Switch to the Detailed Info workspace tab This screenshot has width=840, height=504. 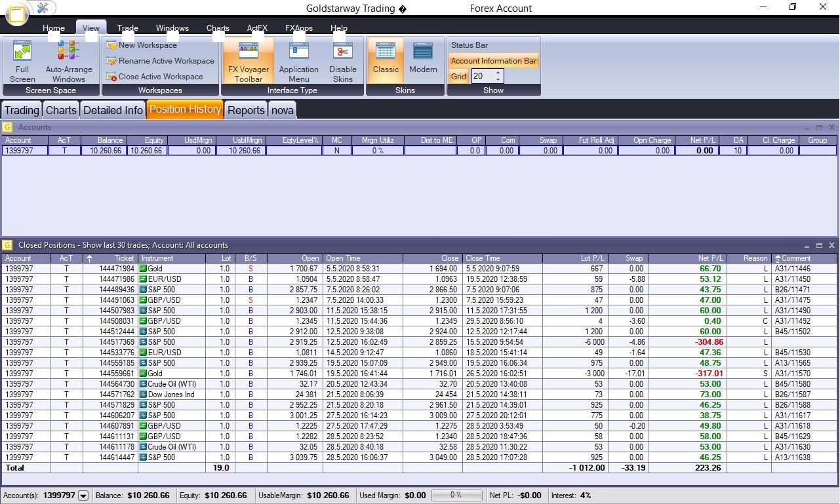113,110
